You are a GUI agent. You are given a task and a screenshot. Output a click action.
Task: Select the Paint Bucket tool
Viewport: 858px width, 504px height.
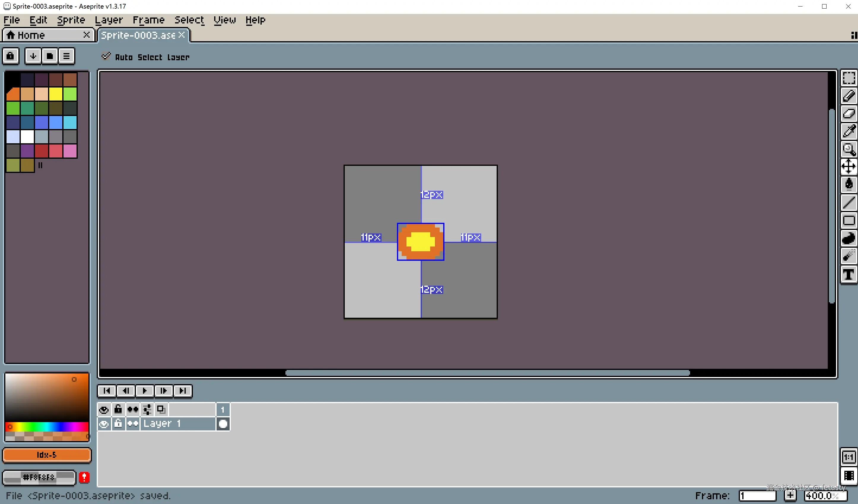pyautogui.click(x=849, y=185)
